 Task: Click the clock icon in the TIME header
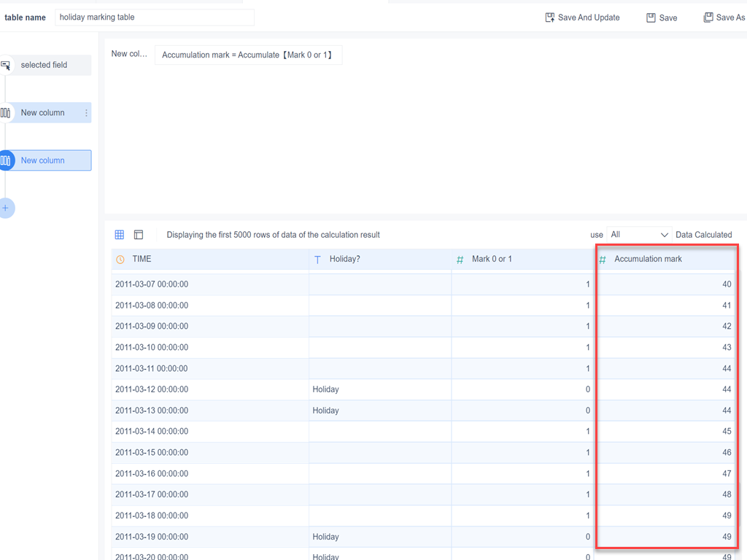(120, 260)
